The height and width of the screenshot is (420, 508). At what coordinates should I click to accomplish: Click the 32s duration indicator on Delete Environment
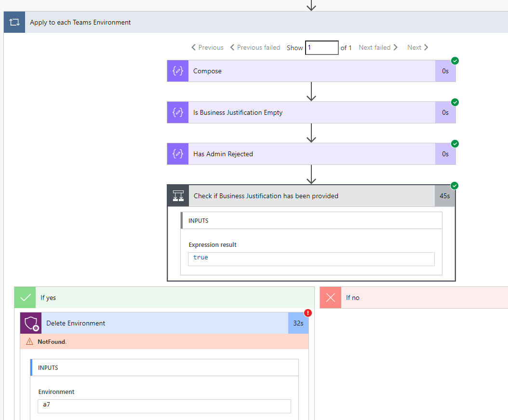[x=298, y=323]
